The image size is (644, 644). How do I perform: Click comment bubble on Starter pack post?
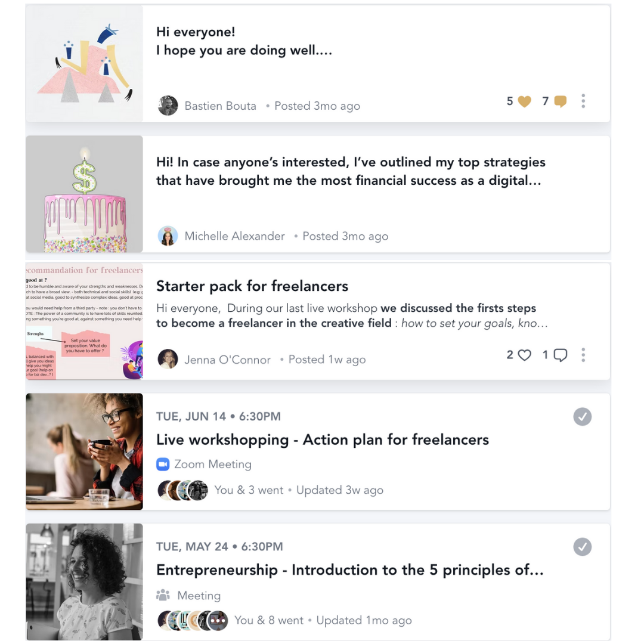click(x=560, y=355)
